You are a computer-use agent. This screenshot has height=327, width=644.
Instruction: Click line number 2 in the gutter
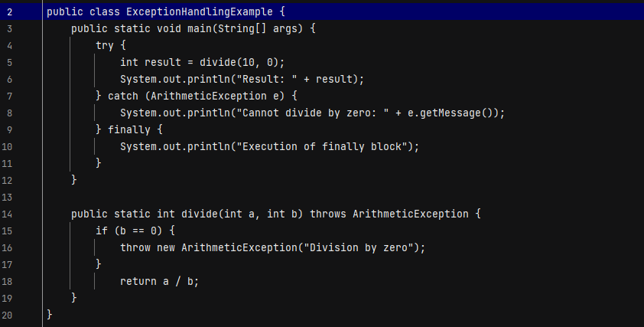9,12
